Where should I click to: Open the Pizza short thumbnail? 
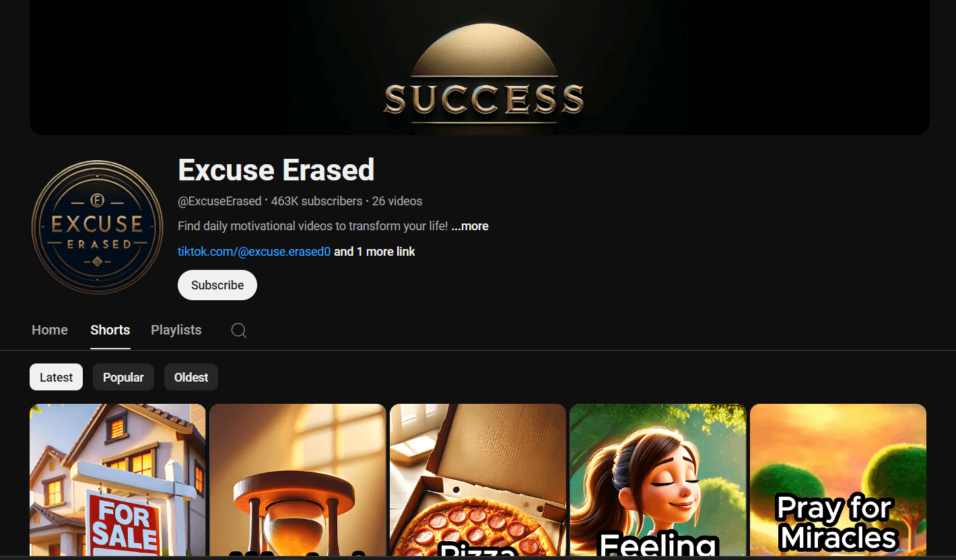pos(478,480)
